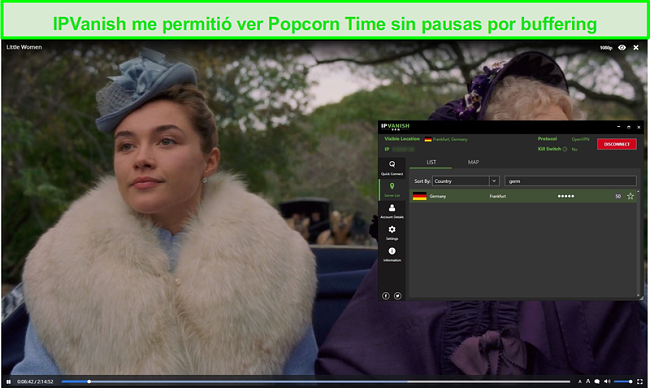Maximize the IPVanish window

[x=628, y=127]
